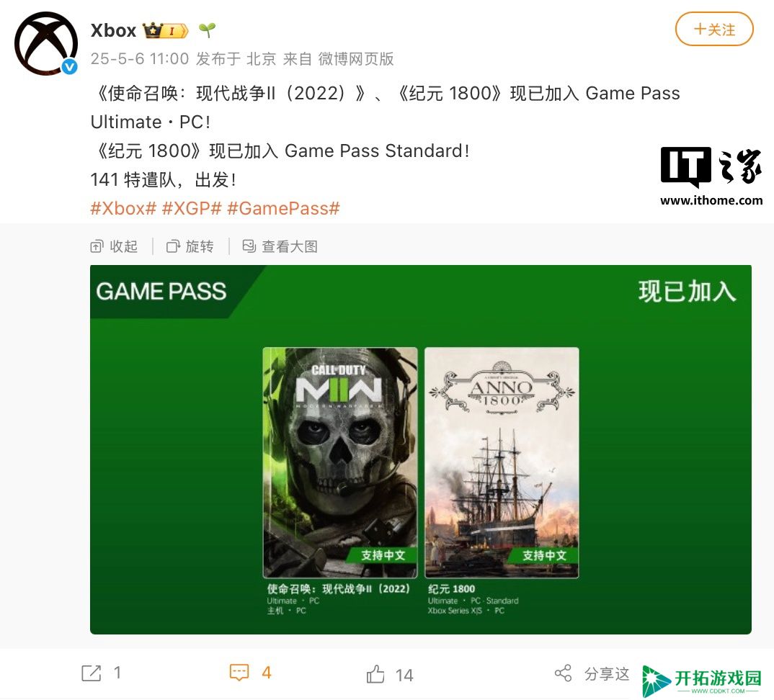Follow Xbox with the 关注 button
The image size is (774, 700).
[713, 29]
